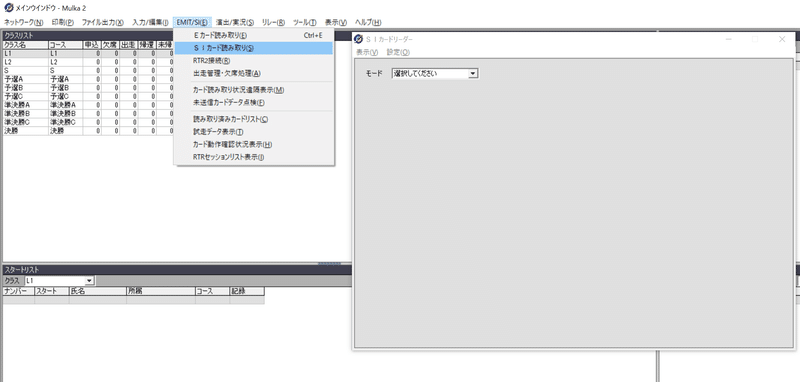This screenshot has height=382, width=800.
Task: Select the 準決勝B class name cell
Action: click(26, 113)
